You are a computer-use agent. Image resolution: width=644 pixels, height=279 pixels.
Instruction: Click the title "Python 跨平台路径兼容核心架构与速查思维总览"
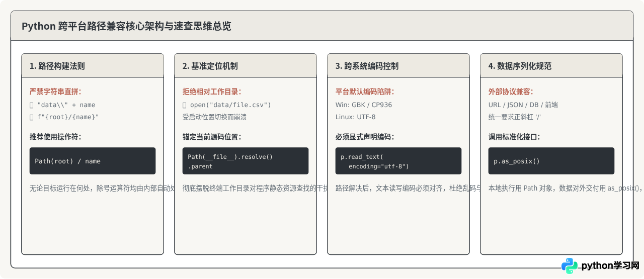[126, 26]
